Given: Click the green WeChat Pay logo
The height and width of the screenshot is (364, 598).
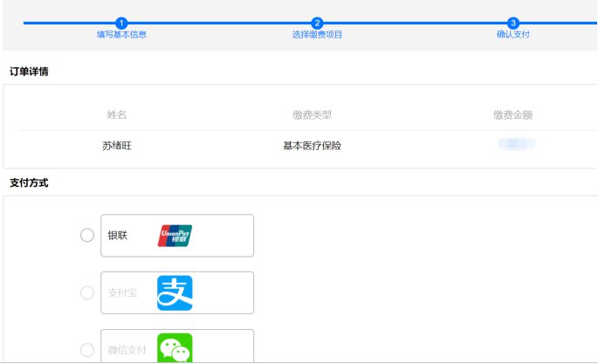Looking at the screenshot, I should (x=175, y=348).
